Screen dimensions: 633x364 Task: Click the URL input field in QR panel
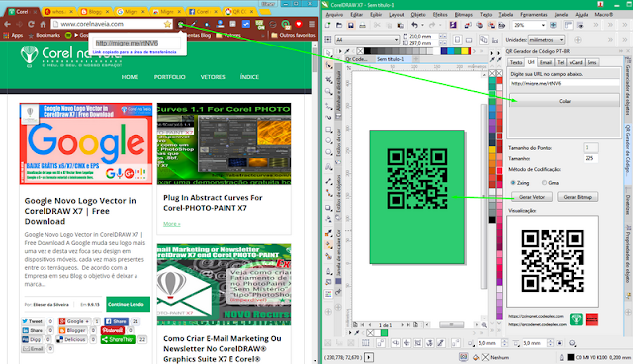[x=565, y=83]
